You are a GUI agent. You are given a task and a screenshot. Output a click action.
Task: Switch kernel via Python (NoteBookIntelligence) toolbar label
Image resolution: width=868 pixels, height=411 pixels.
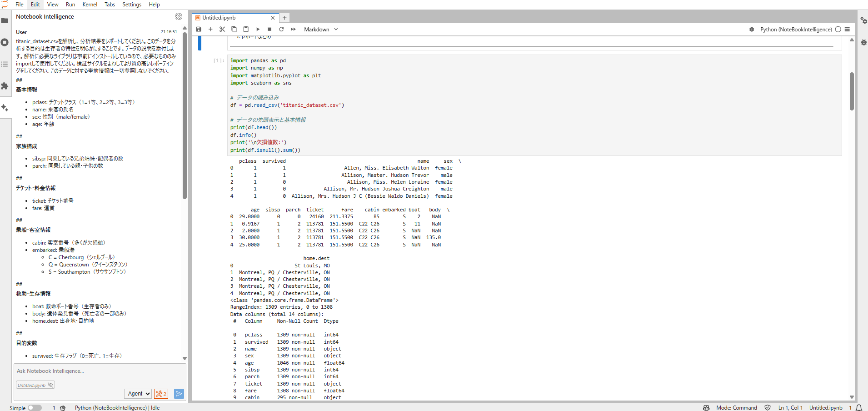coord(796,29)
